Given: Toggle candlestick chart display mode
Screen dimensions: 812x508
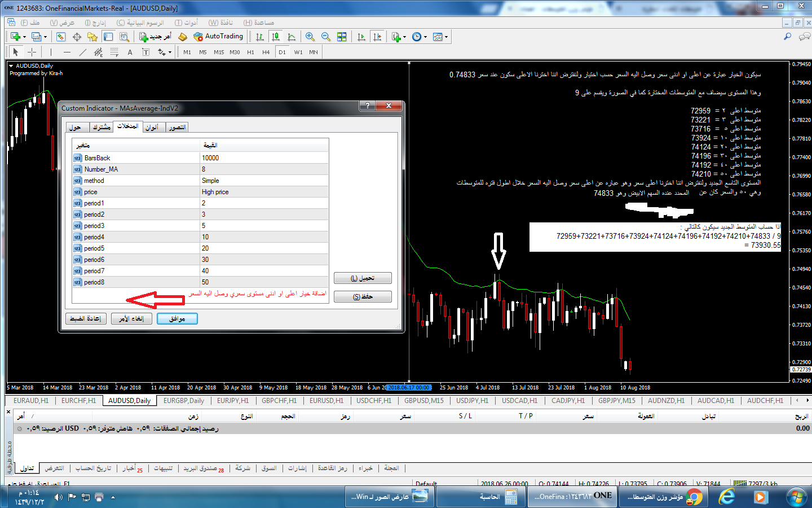Looking at the screenshot, I should (x=276, y=37).
